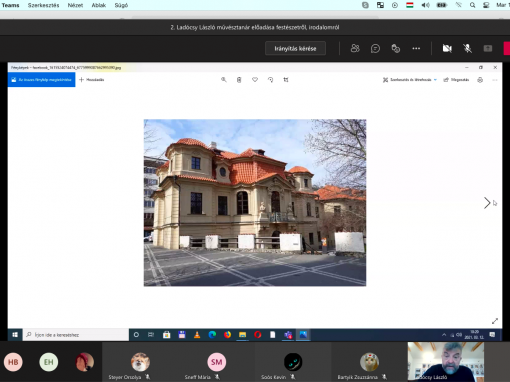Click the Task View icon on taskbar
Screen dimensions: 510x382
[x=151, y=335]
